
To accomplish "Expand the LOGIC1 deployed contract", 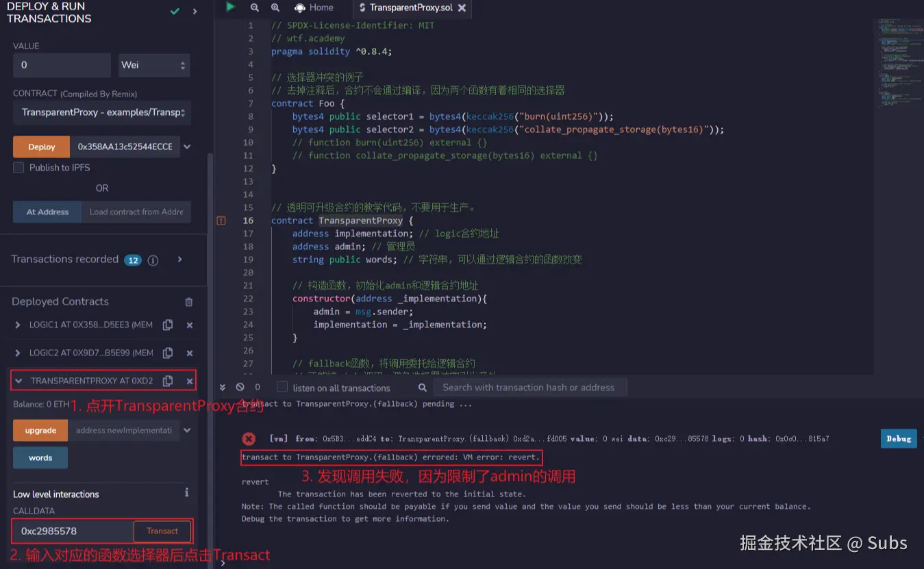I will [18, 325].
